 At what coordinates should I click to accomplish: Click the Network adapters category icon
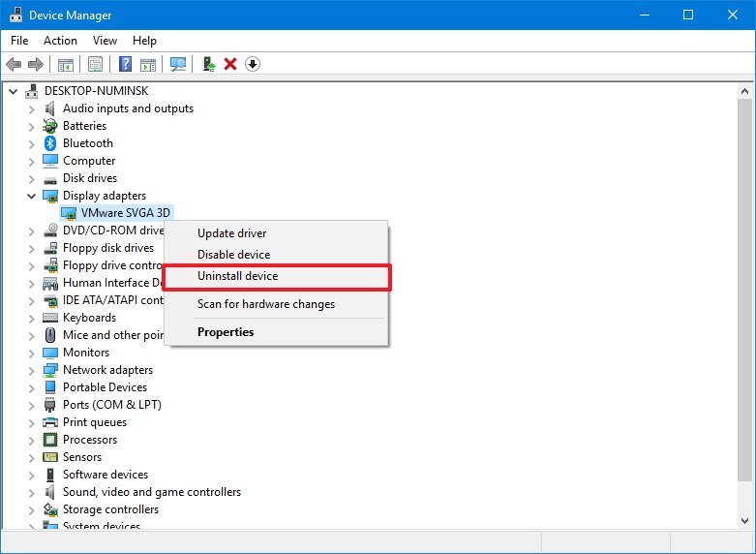point(50,370)
